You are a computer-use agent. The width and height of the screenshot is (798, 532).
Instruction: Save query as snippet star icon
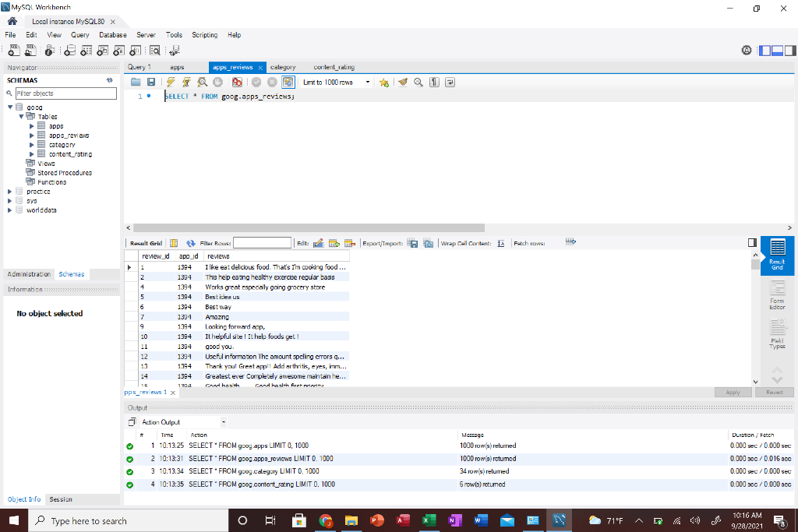click(383, 83)
